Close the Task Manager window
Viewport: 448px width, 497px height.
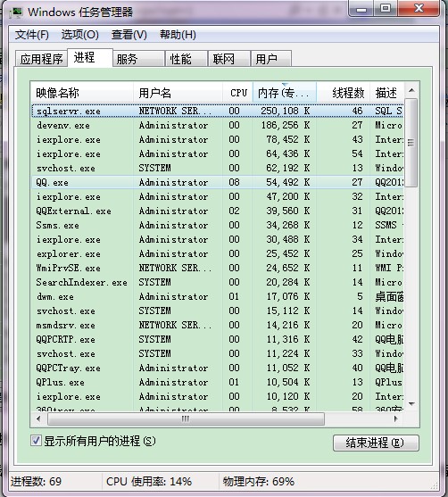(x=419, y=9)
